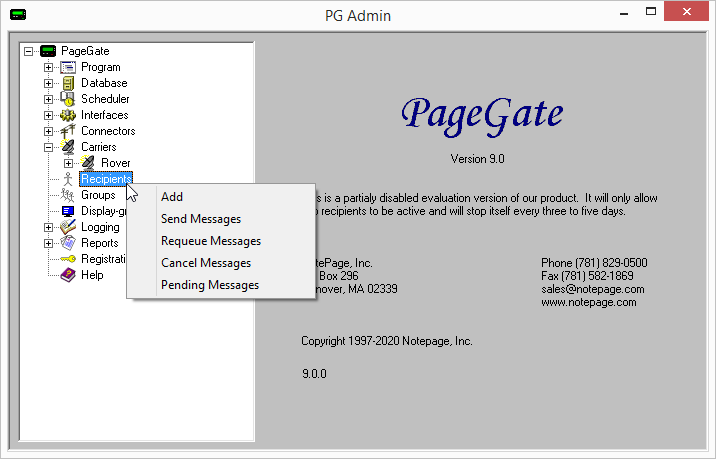The image size is (716, 459).
Task: Select the Database filing cabinet icon
Action: coord(68,84)
